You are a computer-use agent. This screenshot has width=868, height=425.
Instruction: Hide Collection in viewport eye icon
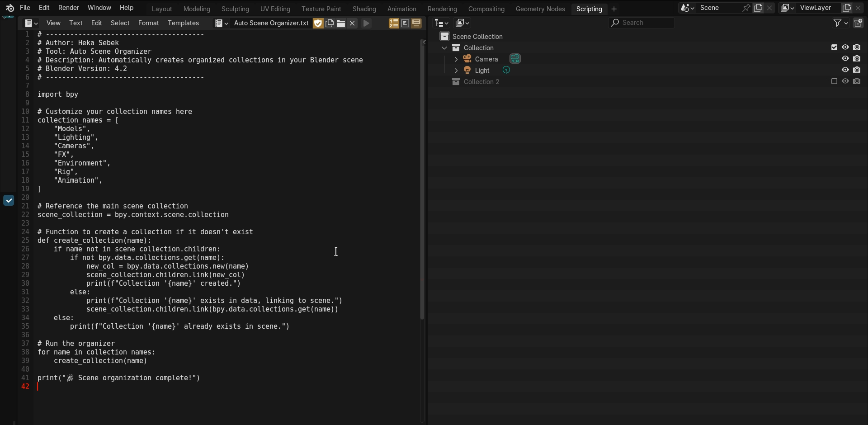pyautogui.click(x=845, y=47)
